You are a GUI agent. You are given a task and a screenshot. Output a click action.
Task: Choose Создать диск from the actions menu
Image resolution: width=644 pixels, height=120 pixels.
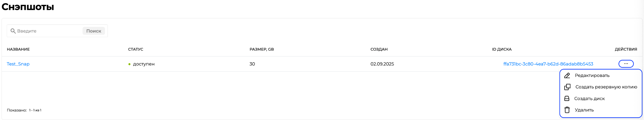pos(589,98)
